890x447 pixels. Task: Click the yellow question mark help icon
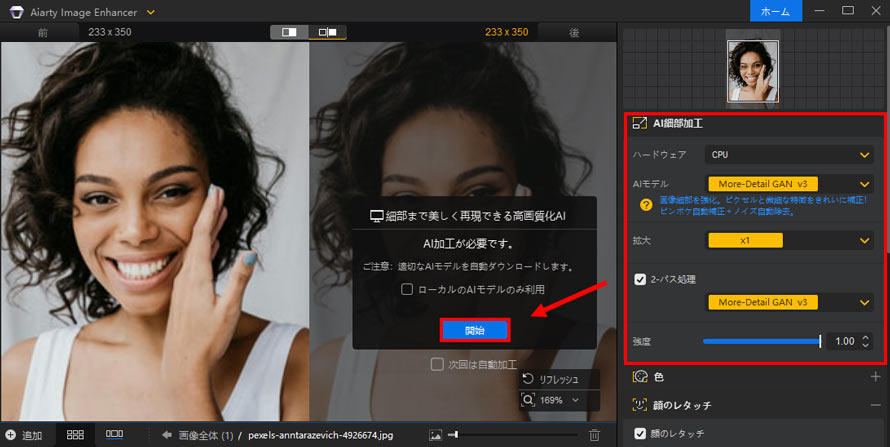[646, 205]
